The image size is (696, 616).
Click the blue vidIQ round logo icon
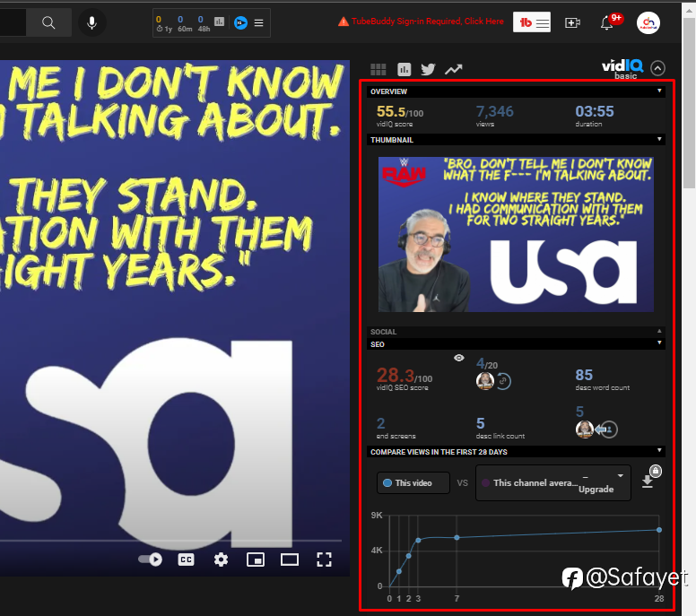point(240,22)
